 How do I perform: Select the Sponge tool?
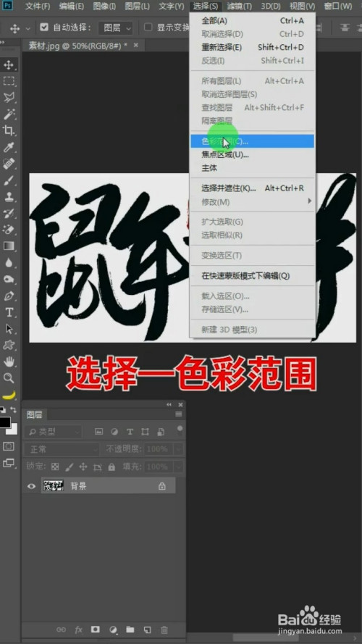click(9, 280)
